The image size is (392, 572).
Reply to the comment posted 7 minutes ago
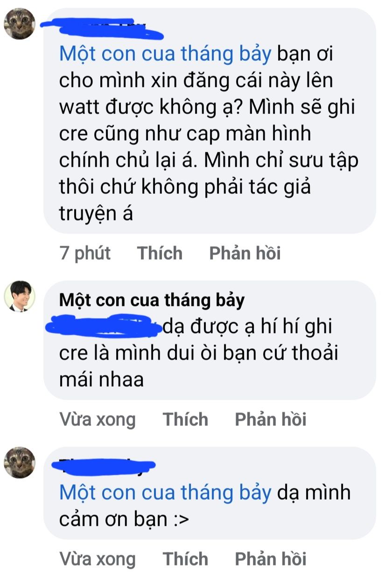coord(245,253)
